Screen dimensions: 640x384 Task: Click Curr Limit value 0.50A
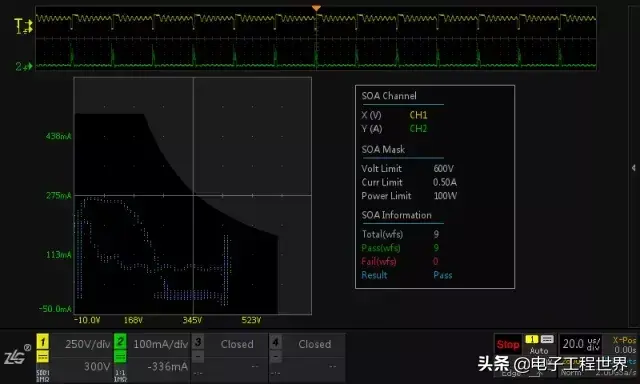coord(445,182)
